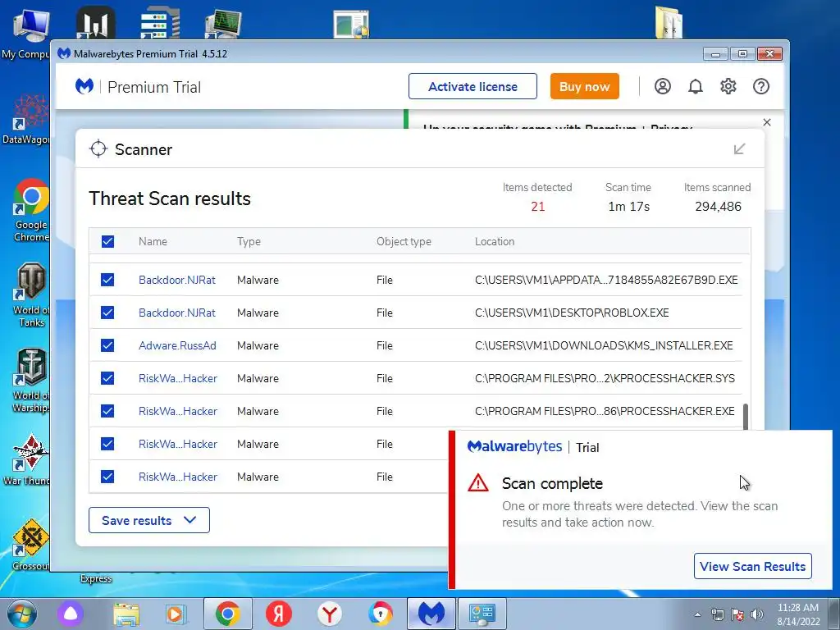Sort by the Object type column header
The width and height of the screenshot is (840, 630).
(x=404, y=241)
